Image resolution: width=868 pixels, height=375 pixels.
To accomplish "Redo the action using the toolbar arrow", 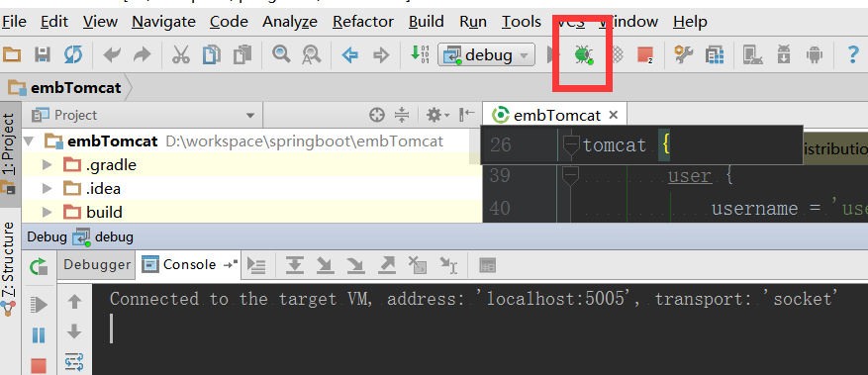I will tap(143, 54).
